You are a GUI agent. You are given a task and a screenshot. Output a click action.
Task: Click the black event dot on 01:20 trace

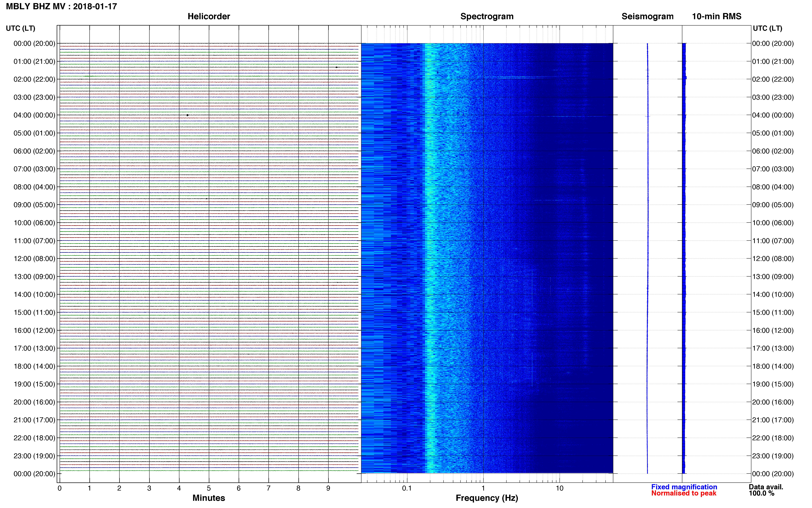coord(336,67)
